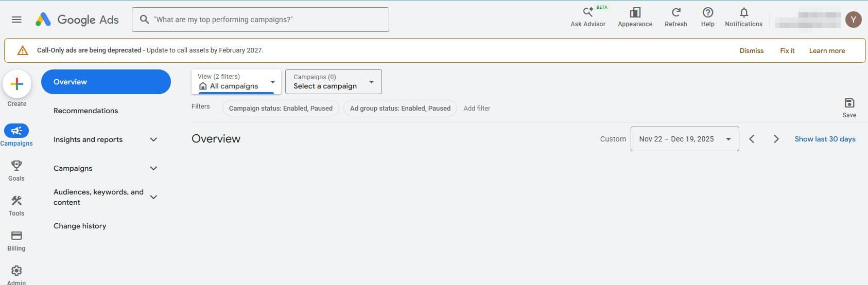Open Billing in the left rail
The width and height of the screenshot is (868, 285).
tap(16, 240)
